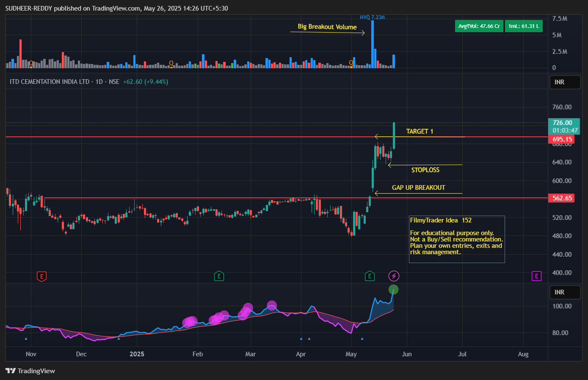Click the 640.00 price axis label

(562, 162)
